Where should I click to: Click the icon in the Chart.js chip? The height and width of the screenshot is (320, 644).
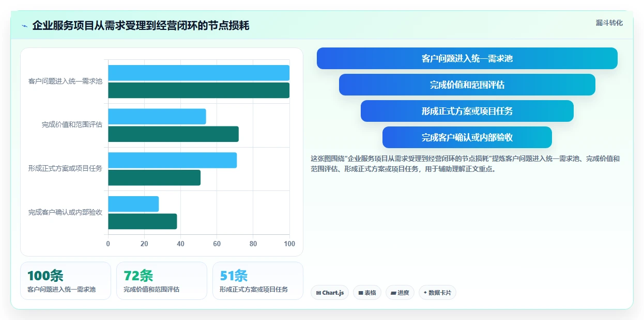point(318,293)
